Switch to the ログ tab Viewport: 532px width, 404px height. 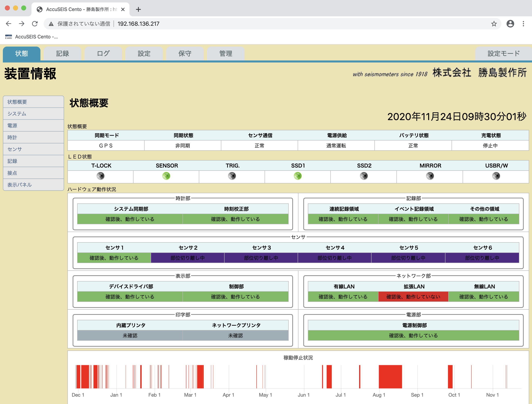point(104,54)
